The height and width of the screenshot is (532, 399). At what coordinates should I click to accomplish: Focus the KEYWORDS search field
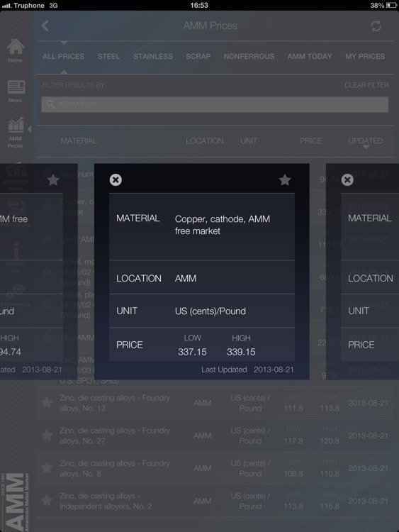coord(215,104)
